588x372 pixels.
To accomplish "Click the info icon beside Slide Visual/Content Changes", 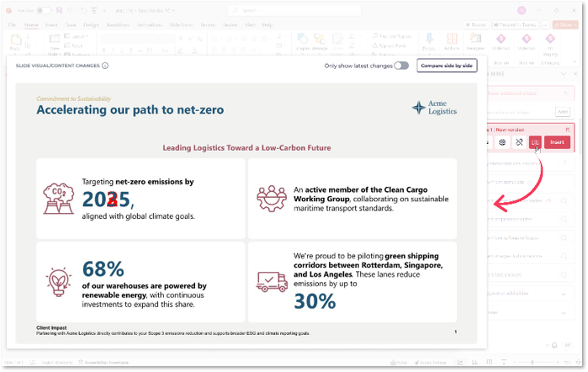I will pyautogui.click(x=105, y=66).
